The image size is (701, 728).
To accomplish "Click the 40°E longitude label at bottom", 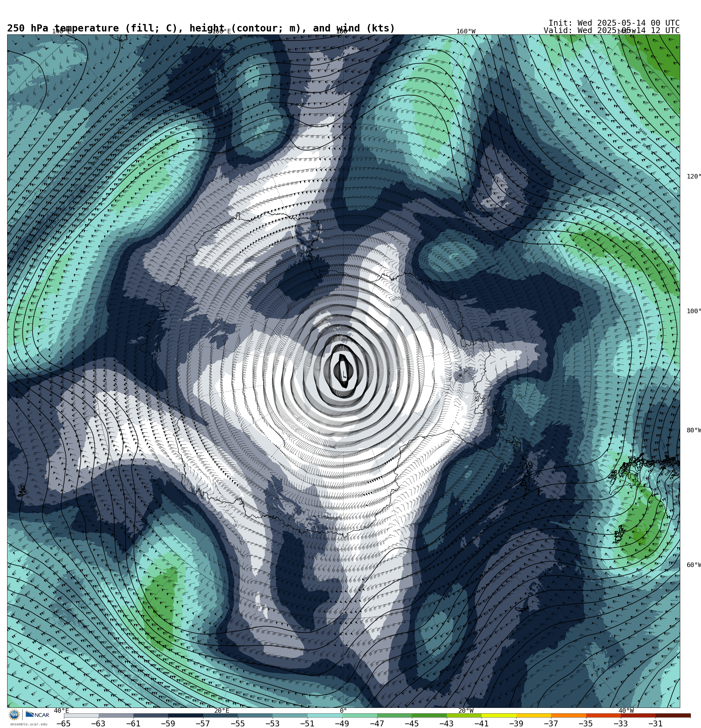I will point(61,710).
